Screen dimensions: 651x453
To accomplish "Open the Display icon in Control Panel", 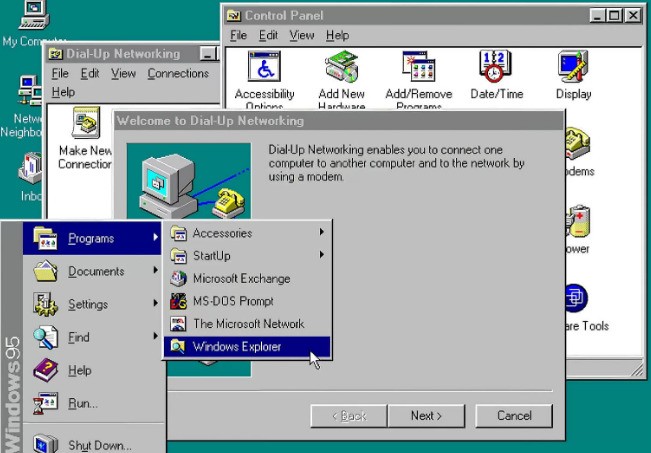I will (573, 66).
